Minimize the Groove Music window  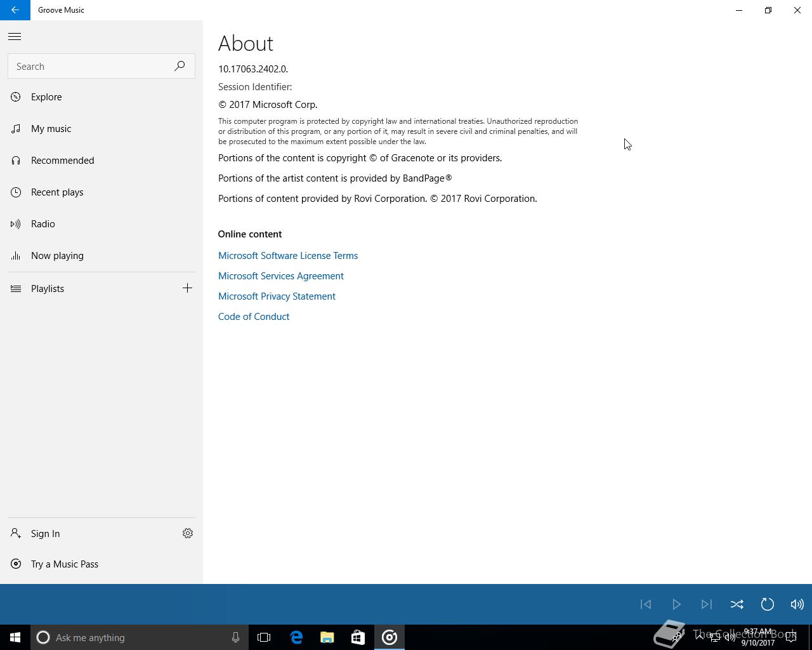pos(739,10)
